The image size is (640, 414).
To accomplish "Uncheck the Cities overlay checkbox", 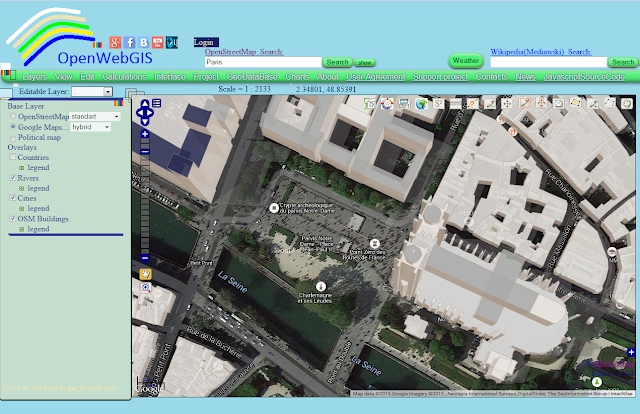I will point(13,198).
